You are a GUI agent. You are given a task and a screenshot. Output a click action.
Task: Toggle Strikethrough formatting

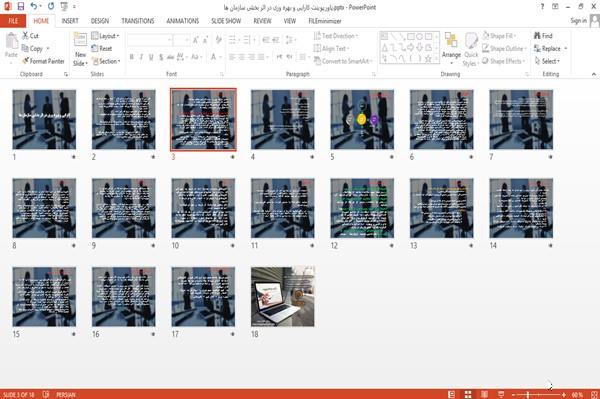171,57
